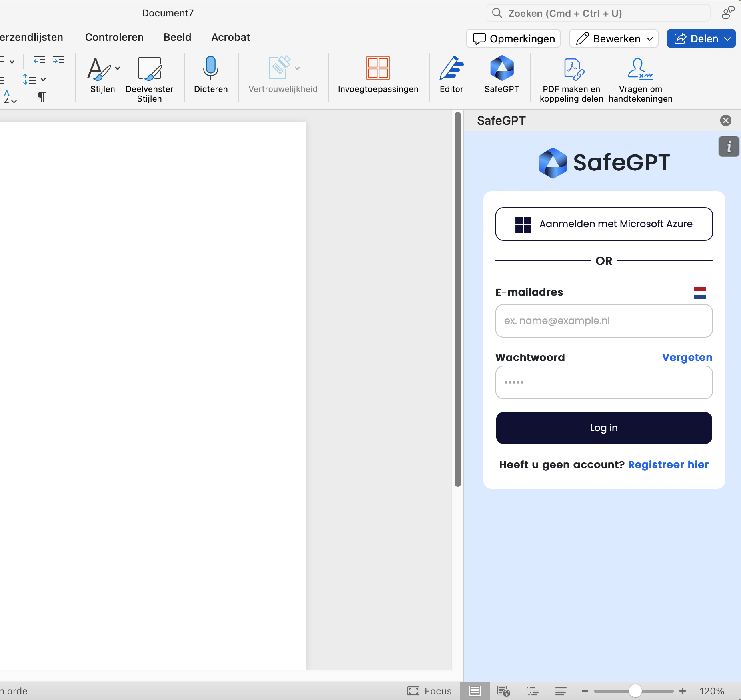Screen dimensions: 741x700
Task: Open the Controleren ribbon tab
Action: click(x=114, y=37)
